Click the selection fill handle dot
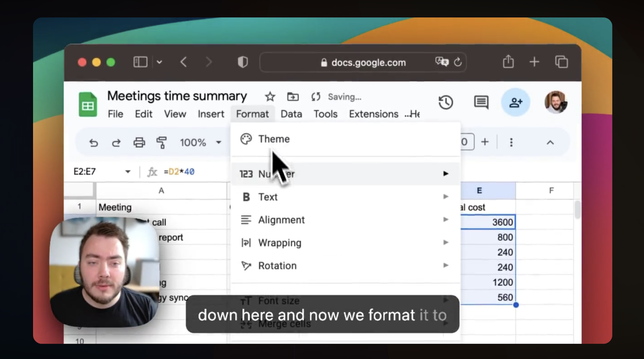Screen dimensions: 644x359 point(516,305)
